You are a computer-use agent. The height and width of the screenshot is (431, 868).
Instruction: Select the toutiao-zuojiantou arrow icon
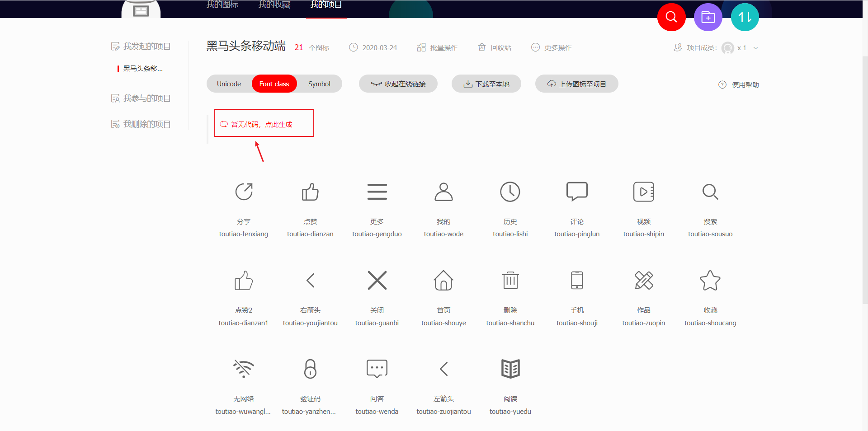point(443,369)
